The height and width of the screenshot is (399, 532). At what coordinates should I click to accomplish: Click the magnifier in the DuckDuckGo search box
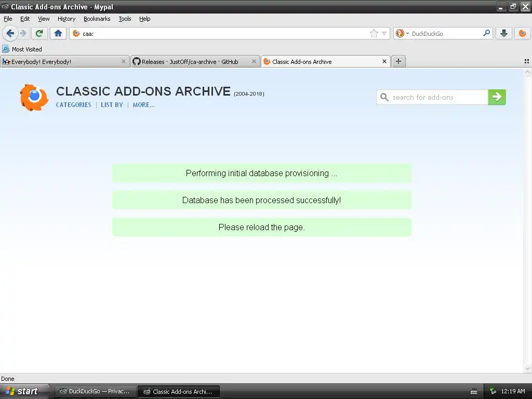(486, 33)
